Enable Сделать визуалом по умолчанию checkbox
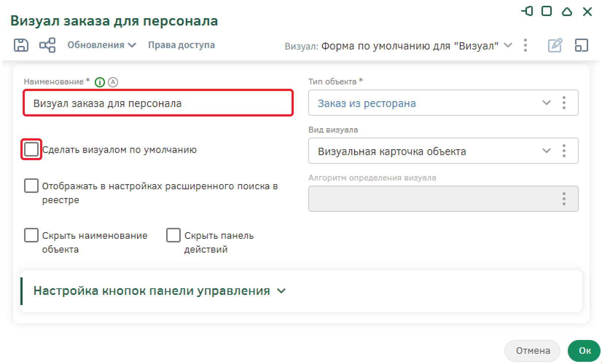This screenshot has width=602, height=364. [31, 149]
